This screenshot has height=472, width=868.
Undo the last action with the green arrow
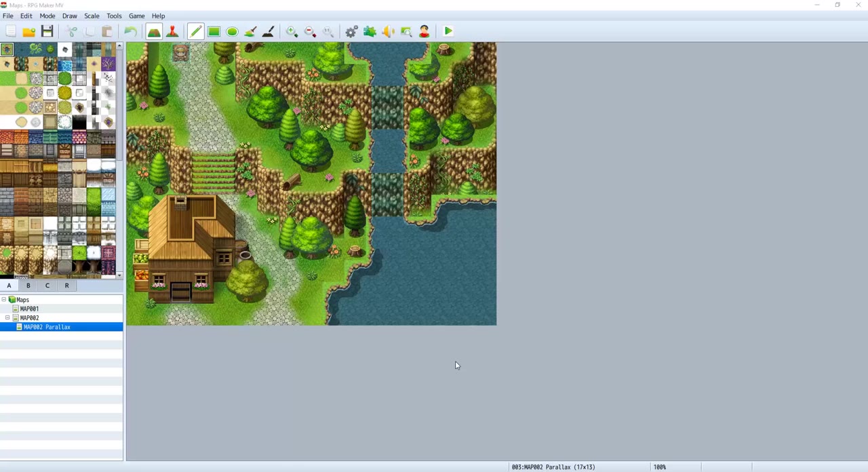point(130,31)
